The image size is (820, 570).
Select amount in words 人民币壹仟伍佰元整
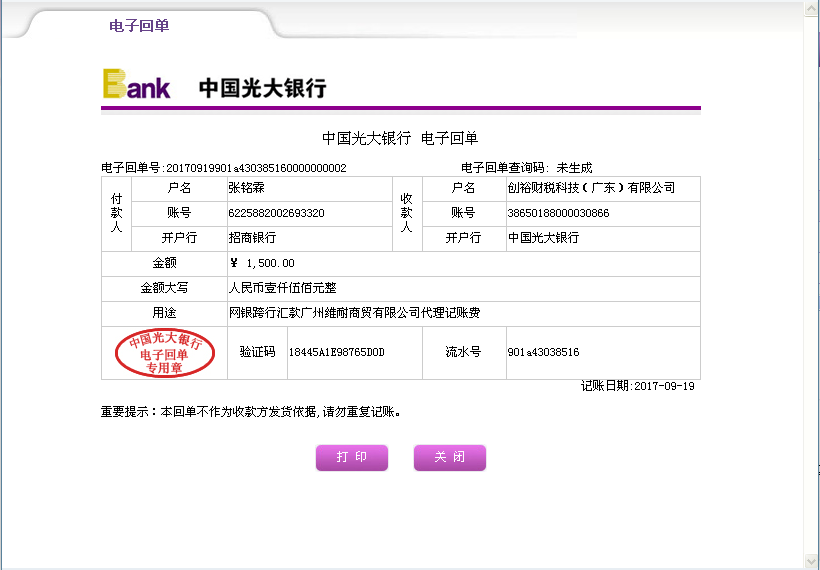(282, 288)
